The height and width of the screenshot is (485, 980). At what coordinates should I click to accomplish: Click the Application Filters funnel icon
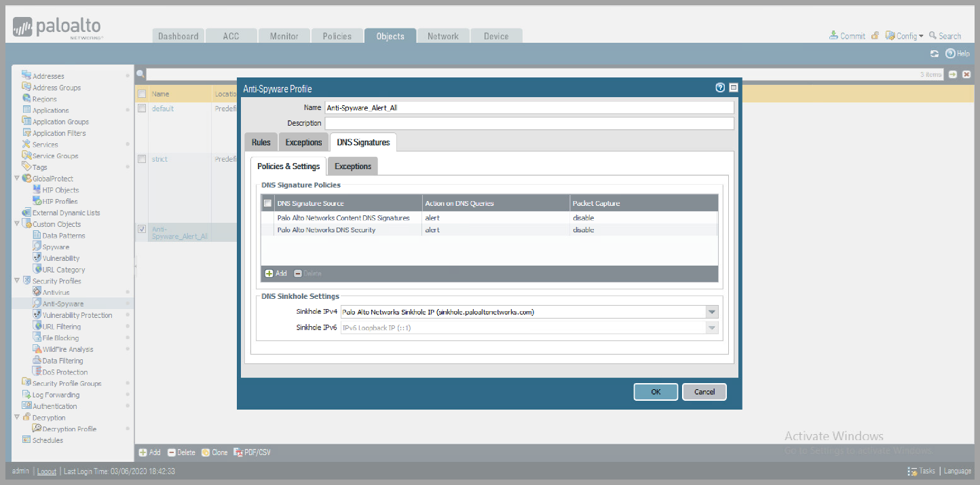(x=26, y=132)
